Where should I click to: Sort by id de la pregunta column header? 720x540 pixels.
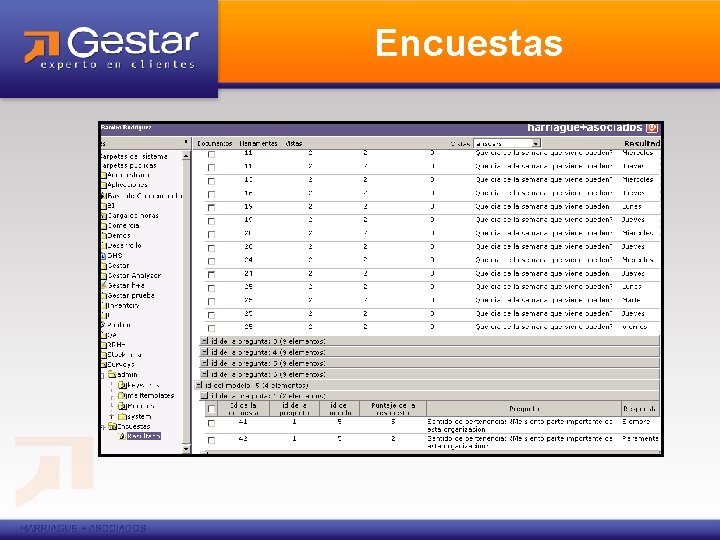coord(294,409)
